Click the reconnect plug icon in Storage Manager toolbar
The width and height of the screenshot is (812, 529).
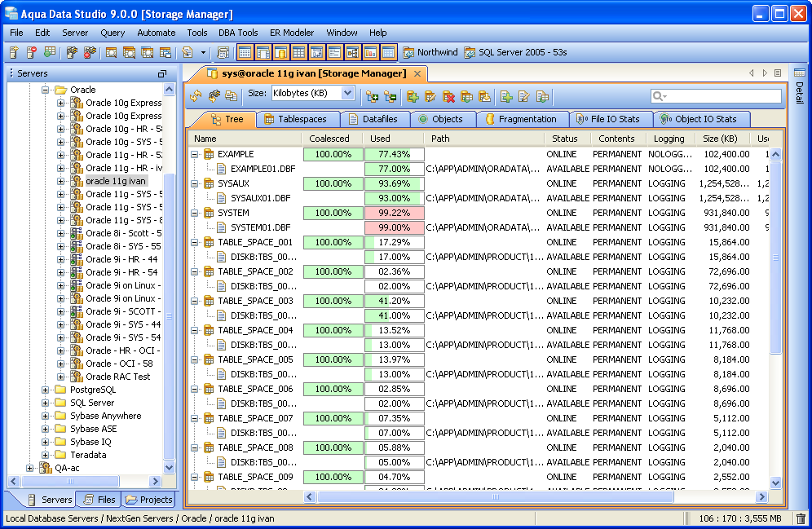(214, 96)
